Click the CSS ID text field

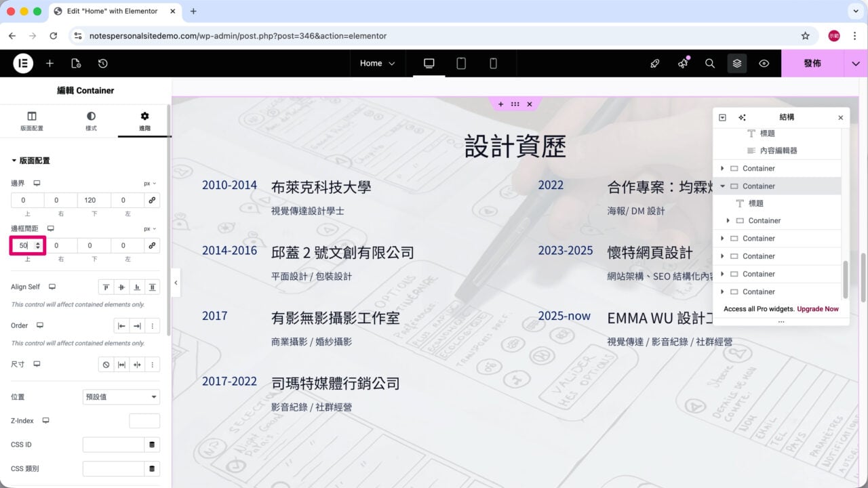113,445
